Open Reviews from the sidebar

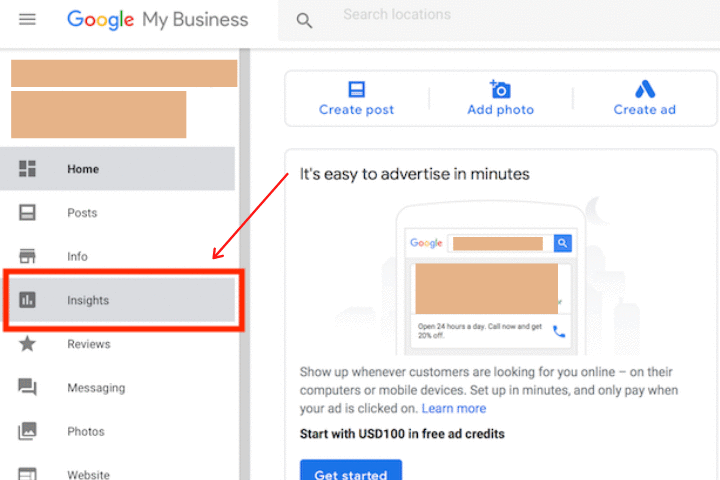click(118, 344)
